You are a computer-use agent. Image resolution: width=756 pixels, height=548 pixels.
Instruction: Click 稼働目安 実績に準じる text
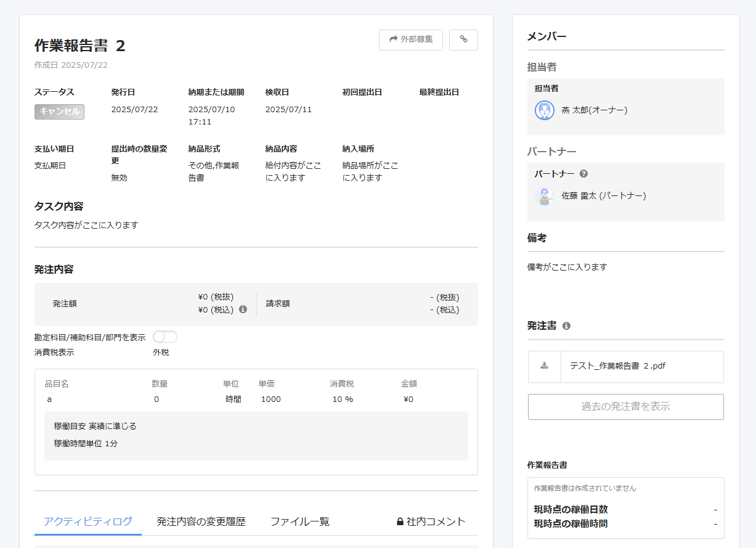(96, 426)
